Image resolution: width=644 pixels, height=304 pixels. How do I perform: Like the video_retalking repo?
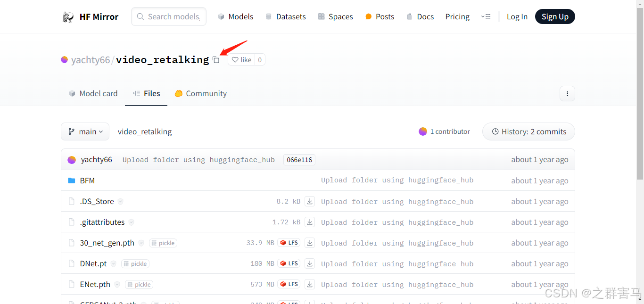pos(241,60)
